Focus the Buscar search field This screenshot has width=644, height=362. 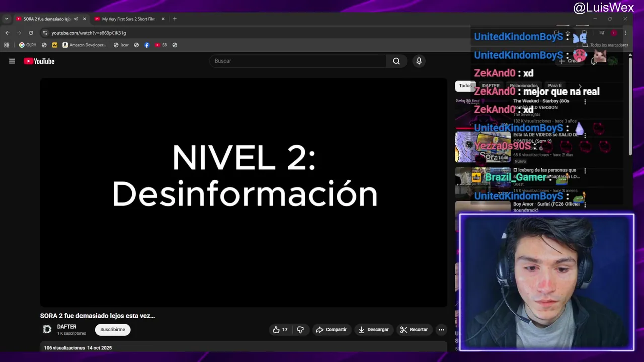coord(298,61)
